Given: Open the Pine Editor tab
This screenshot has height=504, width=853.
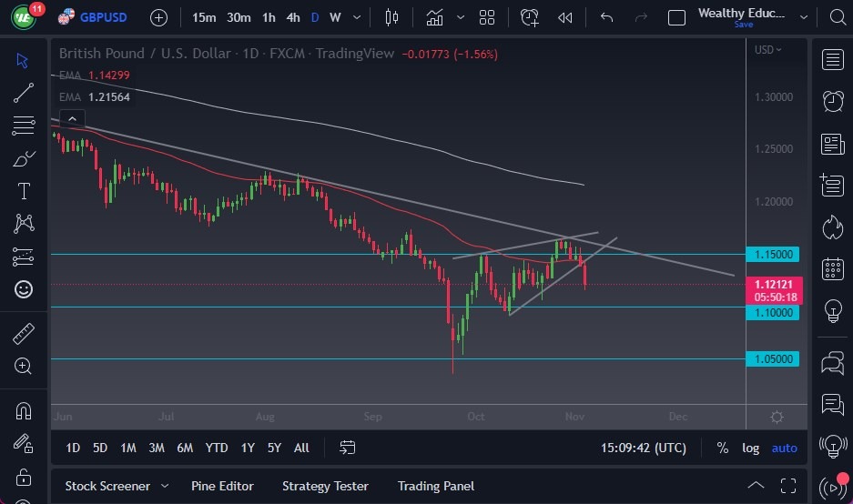Looking at the screenshot, I should pyautogui.click(x=222, y=486).
